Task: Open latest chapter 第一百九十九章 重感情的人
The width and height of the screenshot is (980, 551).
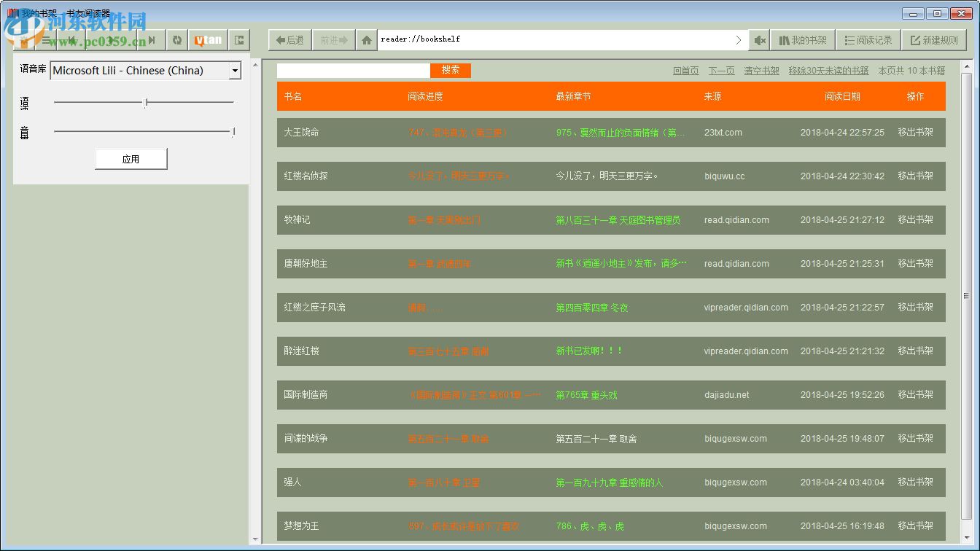Action: (x=609, y=482)
